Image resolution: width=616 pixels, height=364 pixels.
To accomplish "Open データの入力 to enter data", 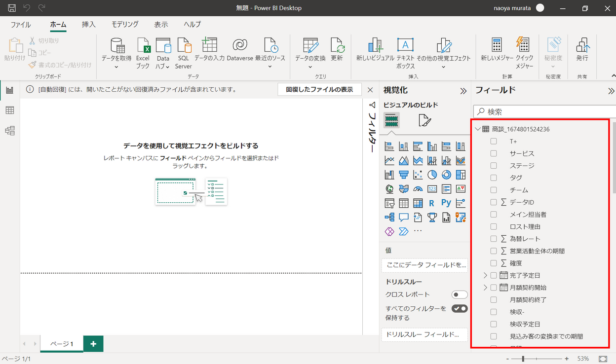I will click(x=209, y=49).
